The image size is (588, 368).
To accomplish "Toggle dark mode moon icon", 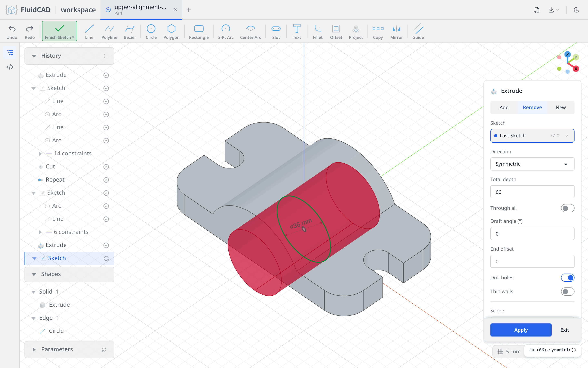I will click(x=577, y=10).
